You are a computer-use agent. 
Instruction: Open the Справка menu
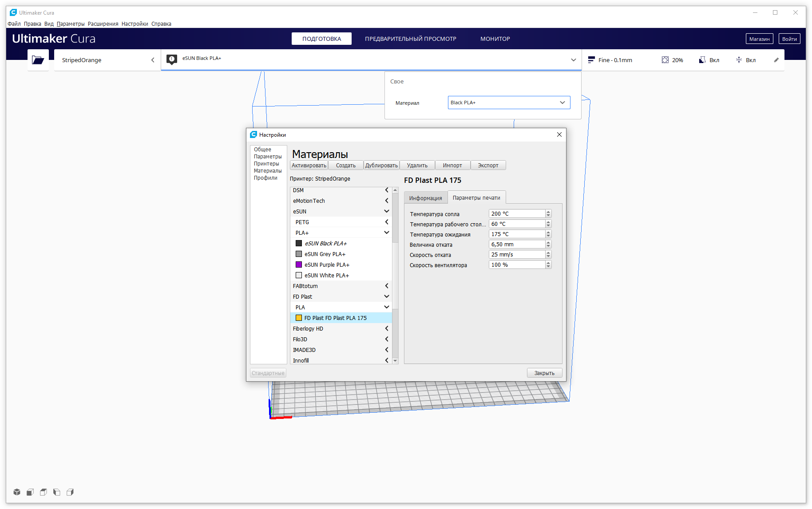[x=161, y=24]
